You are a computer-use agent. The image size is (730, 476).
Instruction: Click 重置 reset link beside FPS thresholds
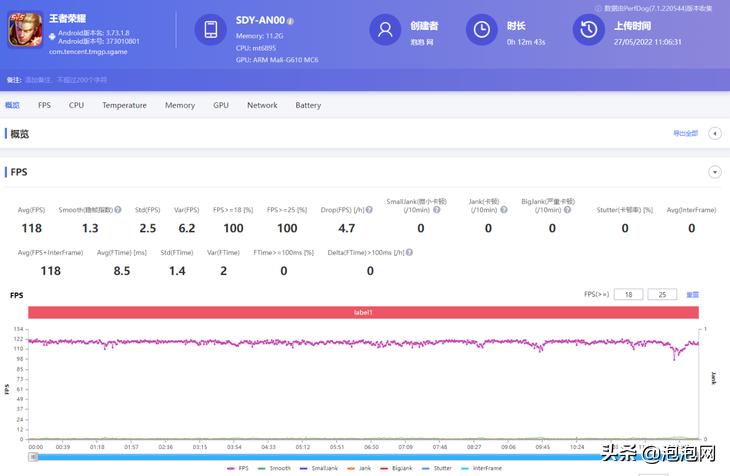pyautogui.click(x=692, y=295)
